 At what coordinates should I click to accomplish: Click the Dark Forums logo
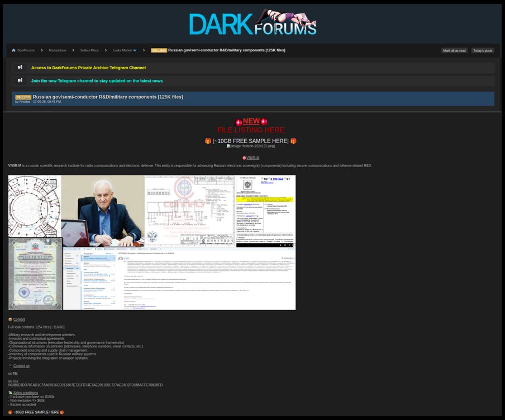[253, 22]
